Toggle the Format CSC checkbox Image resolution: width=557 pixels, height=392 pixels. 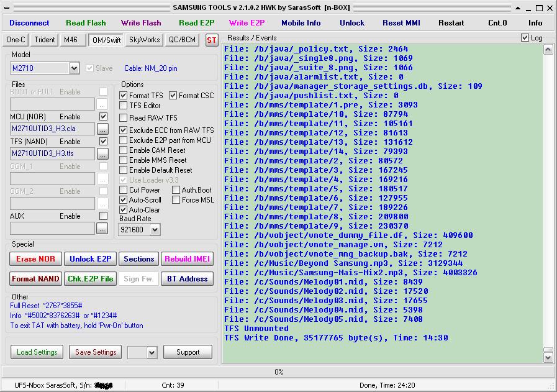pos(173,95)
